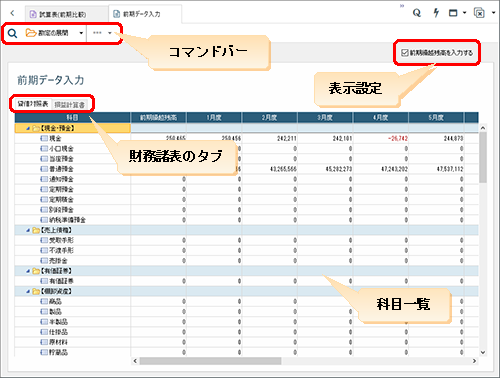The height and width of the screenshot is (378, 500).
Task: Click the orange folder icon of 勘定の展開
Action: click(x=31, y=33)
